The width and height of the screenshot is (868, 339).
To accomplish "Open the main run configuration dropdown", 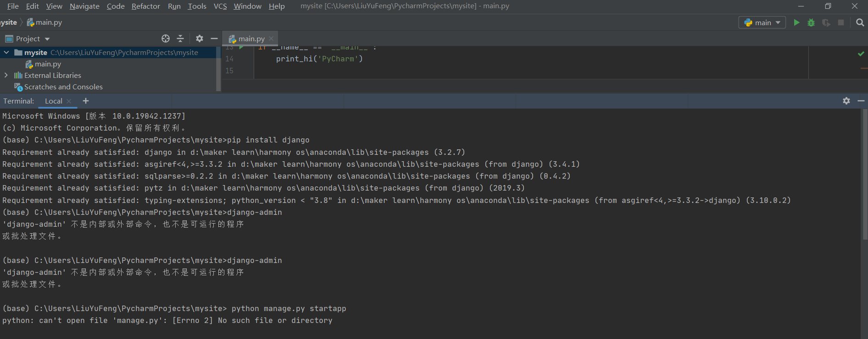I will (x=762, y=22).
